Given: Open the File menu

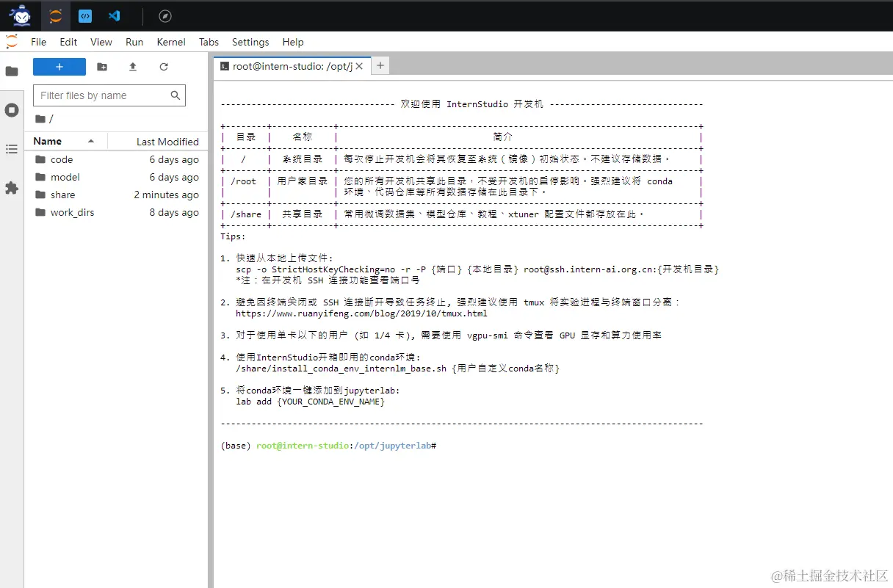Looking at the screenshot, I should click(39, 42).
